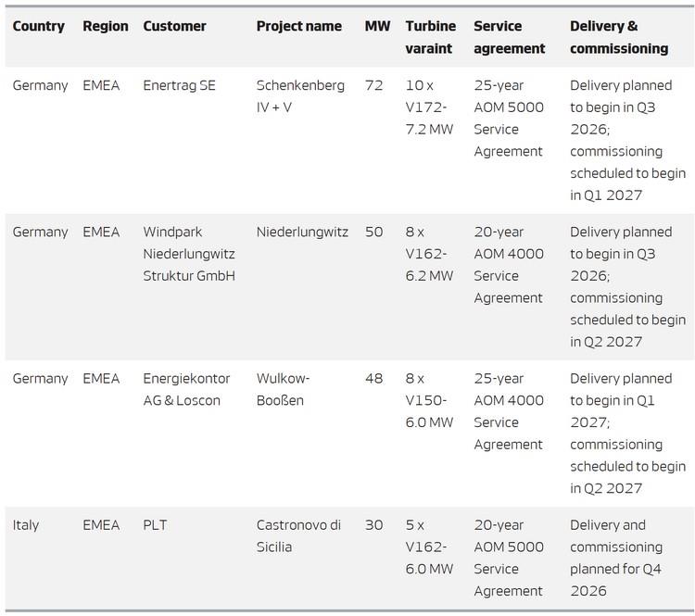Image resolution: width=695 pixels, height=616 pixels.
Task: Select the Delivery & commissioning header
Action: (619, 37)
